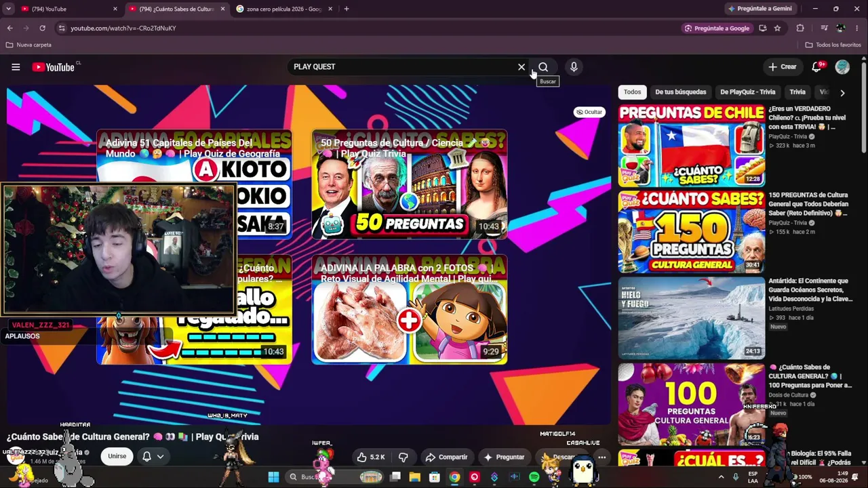Play Adivina la Palabra con 2 Fotos video
This screenshot has width=868, height=488.
coord(409,310)
